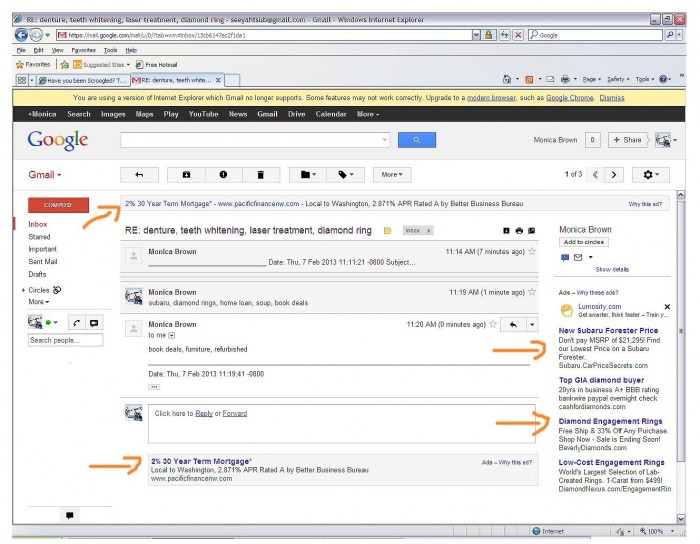
Task: Open the Move-to folder icon menu
Action: [308, 174]
